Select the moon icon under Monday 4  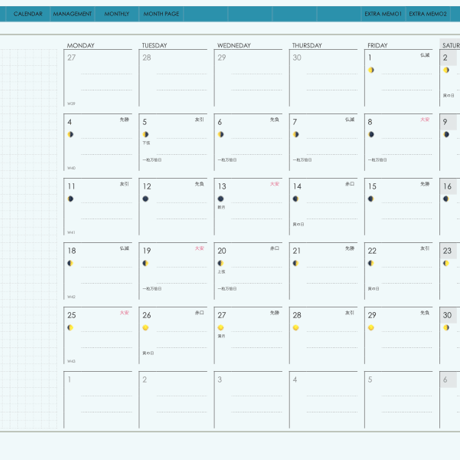(71, 134)
